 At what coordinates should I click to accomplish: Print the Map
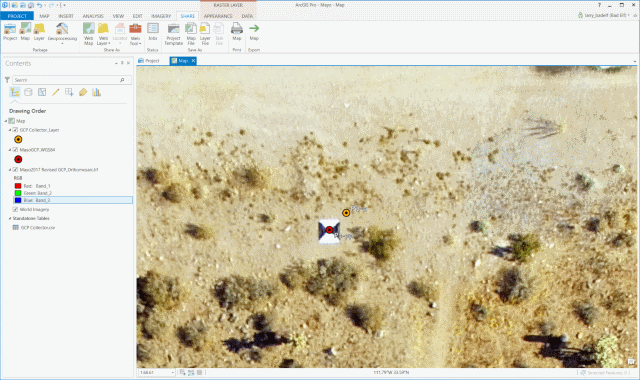(x=237, y=32)
